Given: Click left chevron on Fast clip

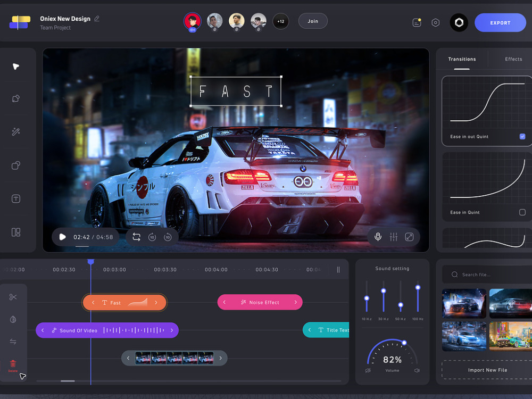Looking at the screenshot, I should (93, 302).
